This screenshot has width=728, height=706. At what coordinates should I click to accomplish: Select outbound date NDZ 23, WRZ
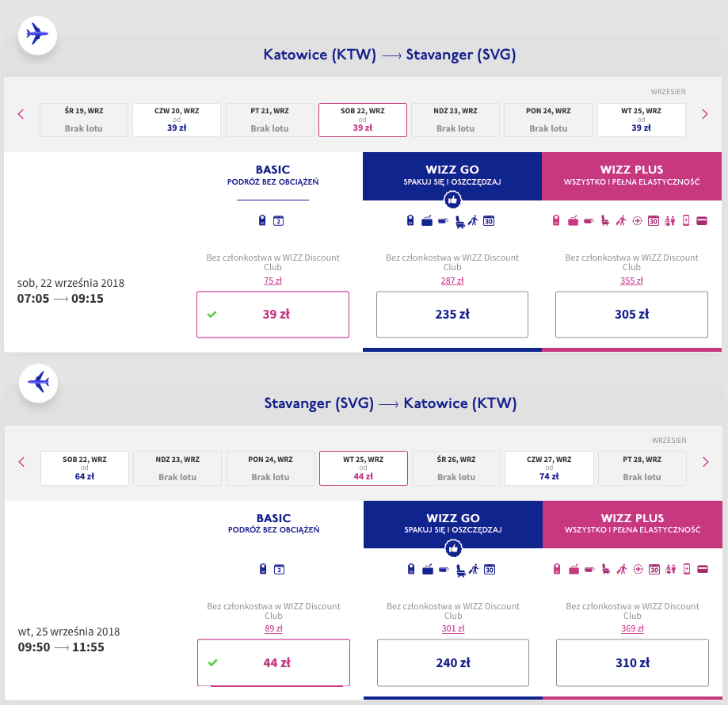click(455, 120)
